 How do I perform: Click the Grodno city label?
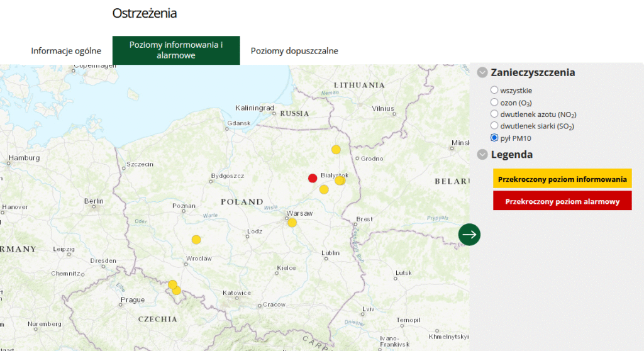372,159
